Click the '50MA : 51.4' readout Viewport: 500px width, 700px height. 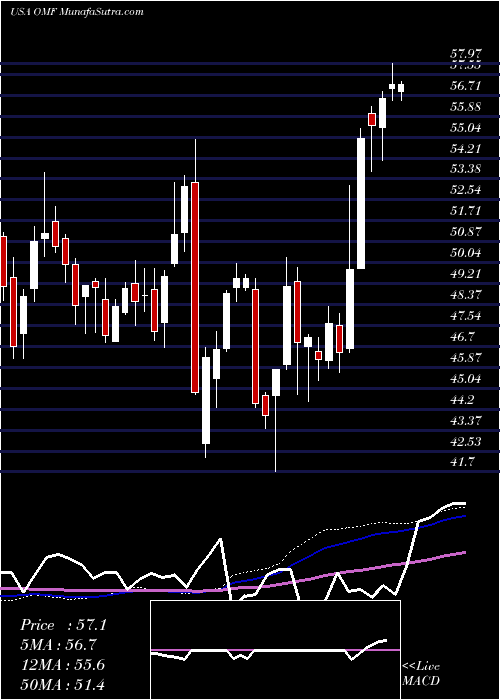point(63,684)
